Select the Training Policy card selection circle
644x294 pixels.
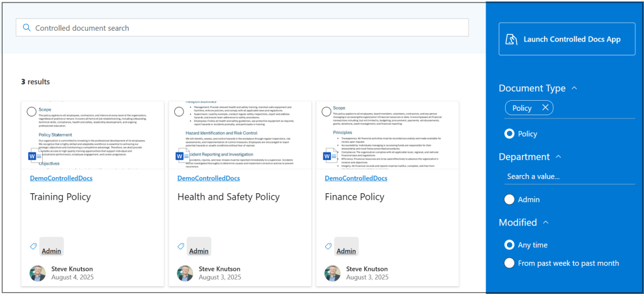(32, 111)
